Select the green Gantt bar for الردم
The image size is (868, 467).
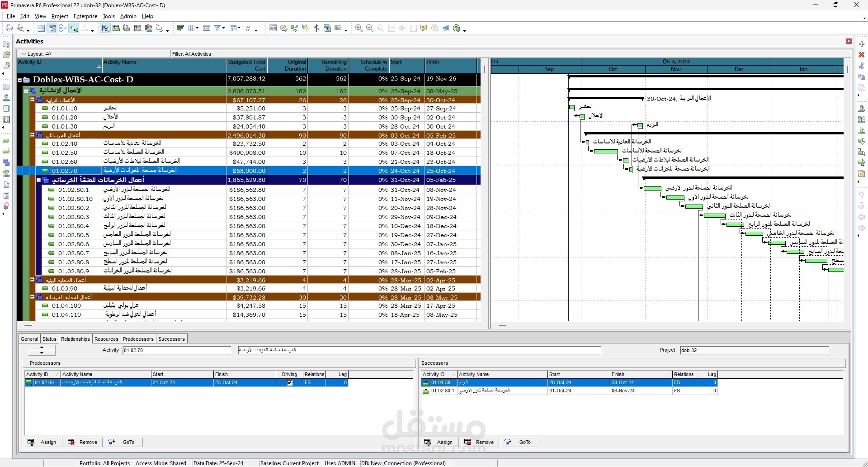click(x=640, y=126)
